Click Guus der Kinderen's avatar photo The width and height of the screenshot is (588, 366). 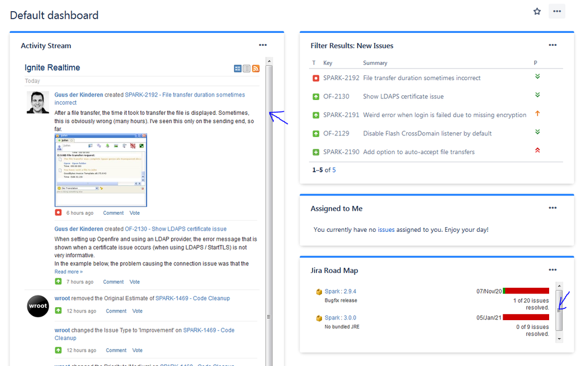(38, 102)
